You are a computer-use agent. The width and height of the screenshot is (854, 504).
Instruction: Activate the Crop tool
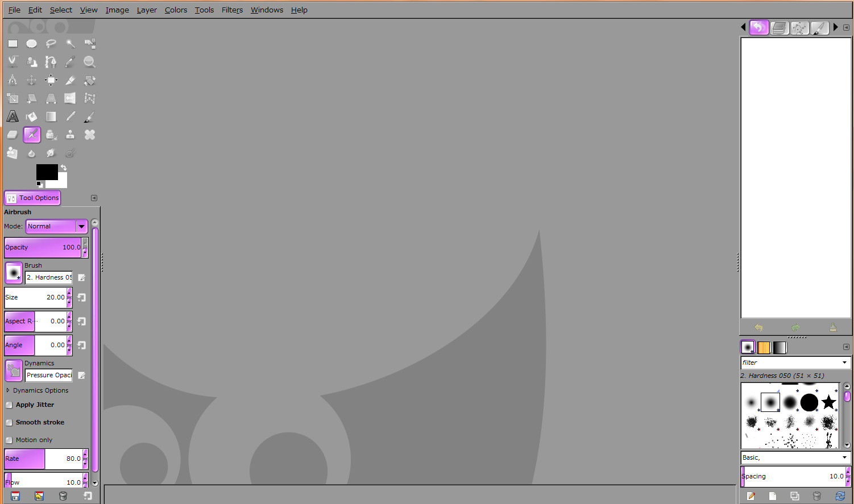71,80
